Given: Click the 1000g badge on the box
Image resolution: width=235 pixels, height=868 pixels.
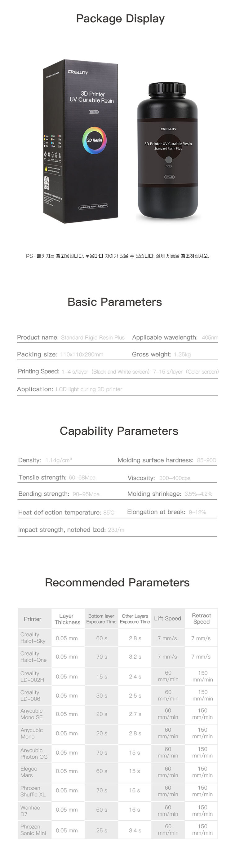Looking at the screenshot, I should point(93,112).
